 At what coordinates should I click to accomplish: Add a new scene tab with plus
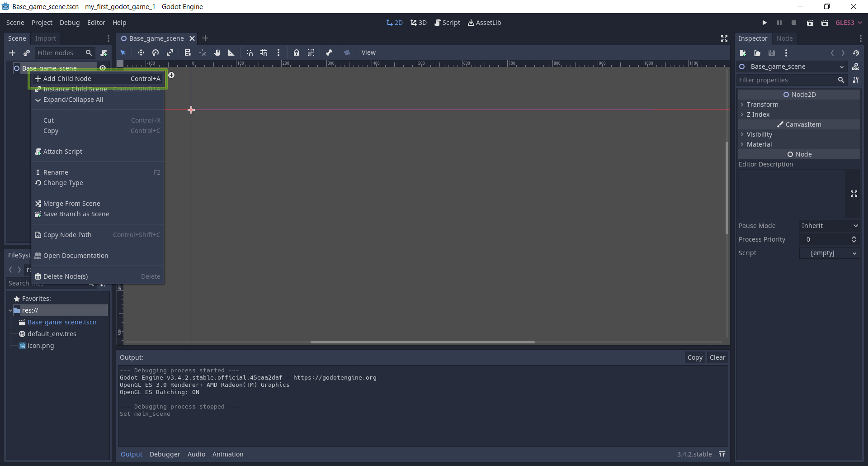coord(205,38)
